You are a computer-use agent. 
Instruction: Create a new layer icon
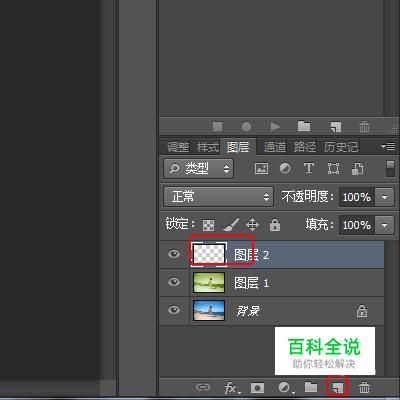[x=337, y=387]
